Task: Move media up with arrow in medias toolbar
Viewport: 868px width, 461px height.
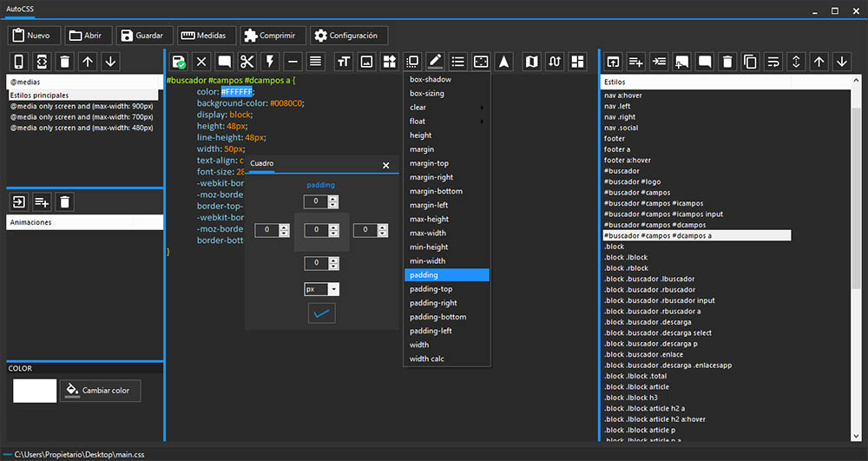Action: (x=88, y=62)
